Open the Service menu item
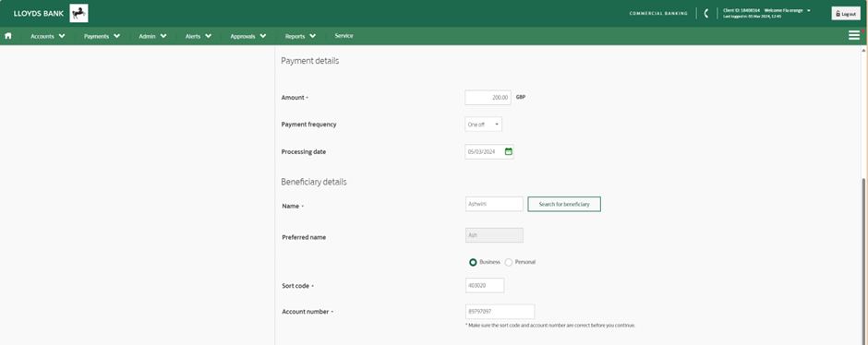The image size is (868, 345). [x=344, y=35]
